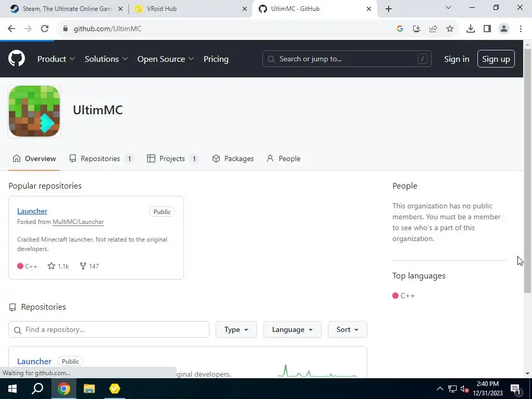Toggle the Chrome side panel icon

(487, 29)
